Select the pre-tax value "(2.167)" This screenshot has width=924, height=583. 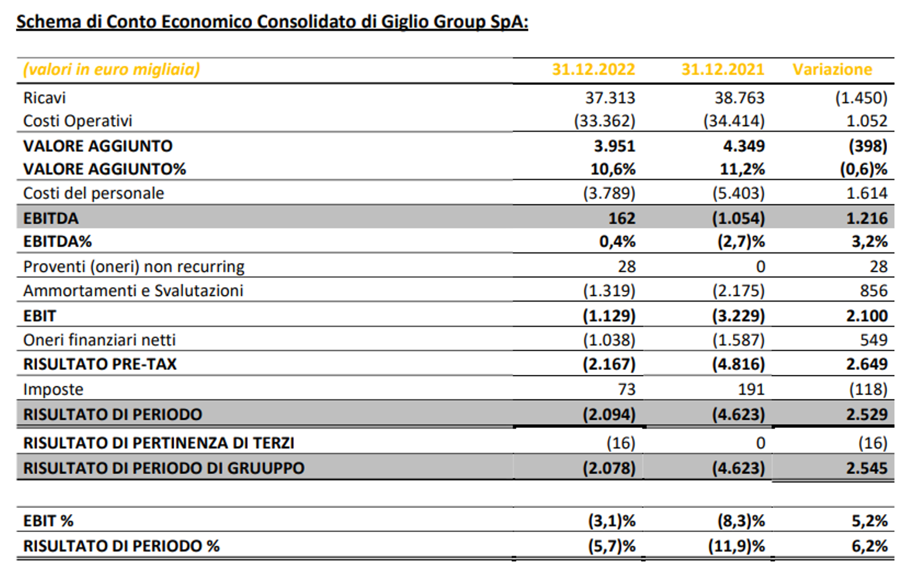click(x=609, y=364)
